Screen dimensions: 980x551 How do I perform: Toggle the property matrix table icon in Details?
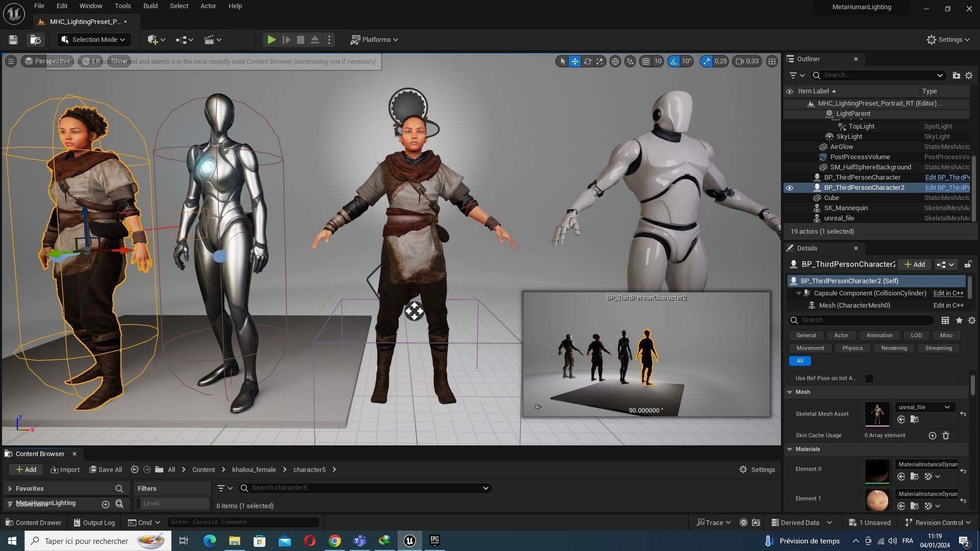click(945, 320)
